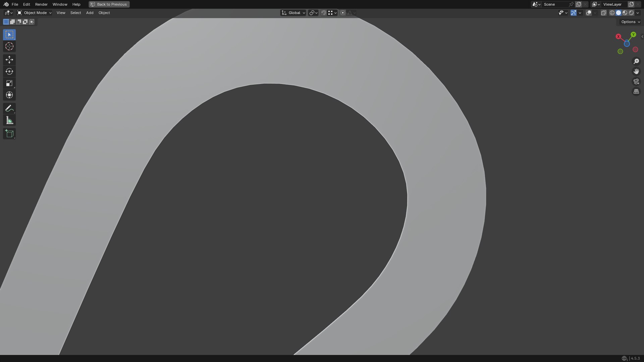The height and width of the screenshot is (362, 644).
Task: Toggle proportional editing
Action: [342, 13]
